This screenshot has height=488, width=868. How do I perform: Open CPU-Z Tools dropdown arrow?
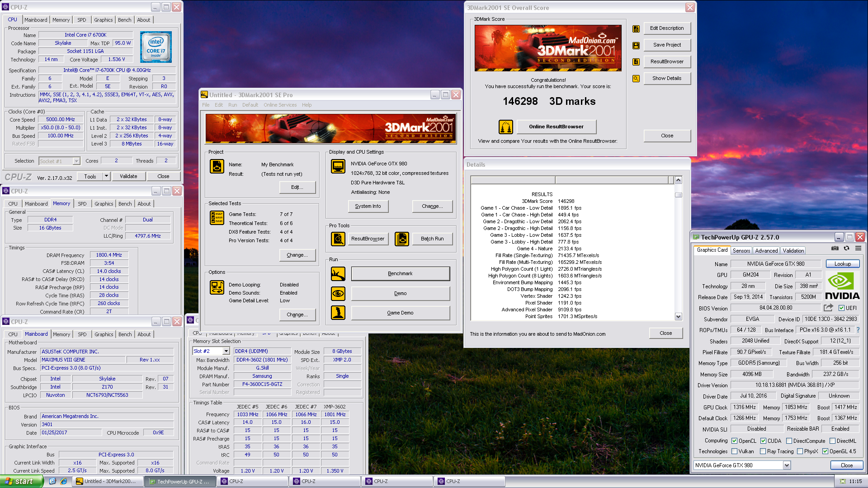coord(106,176)
